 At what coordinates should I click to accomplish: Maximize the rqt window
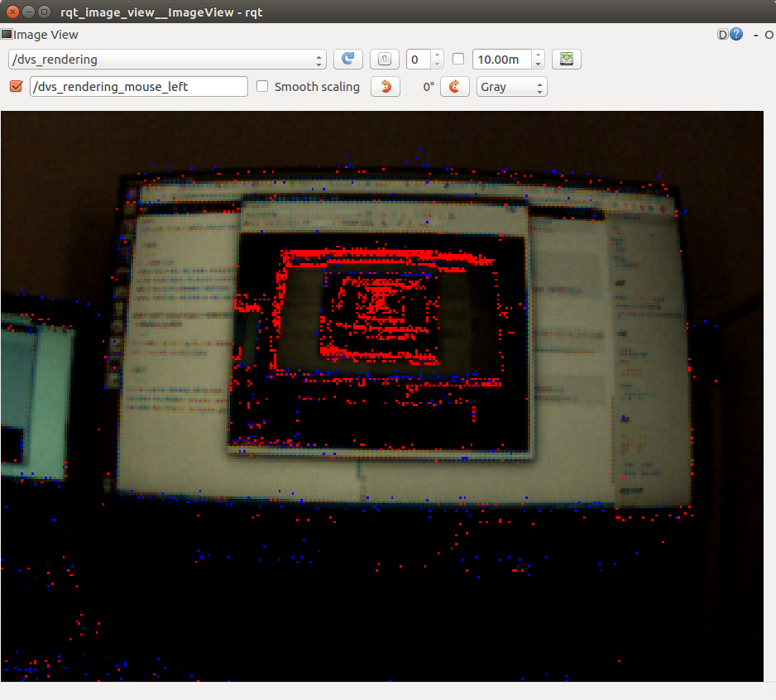tap(44, 12)
